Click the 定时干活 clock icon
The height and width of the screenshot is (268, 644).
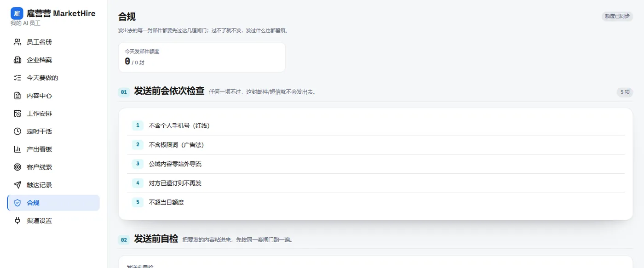tap(17, 131)
